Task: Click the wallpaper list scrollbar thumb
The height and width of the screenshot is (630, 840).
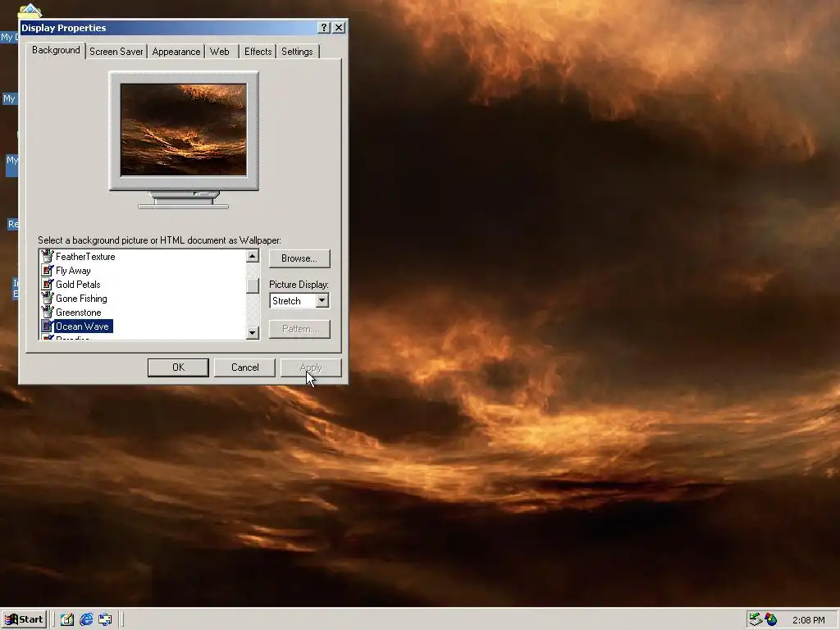Action: click(253, 285)
